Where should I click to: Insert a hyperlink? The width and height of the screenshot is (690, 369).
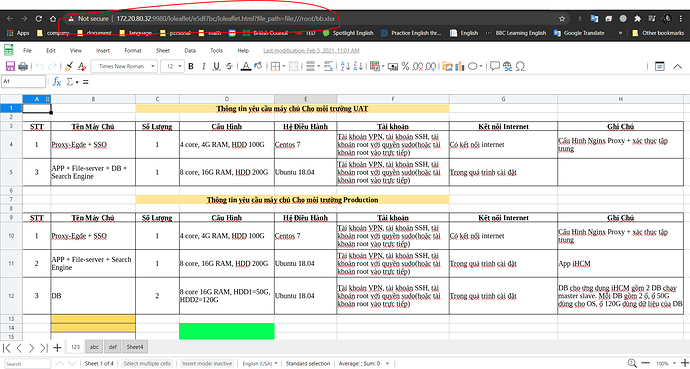(x=507, y=66)
